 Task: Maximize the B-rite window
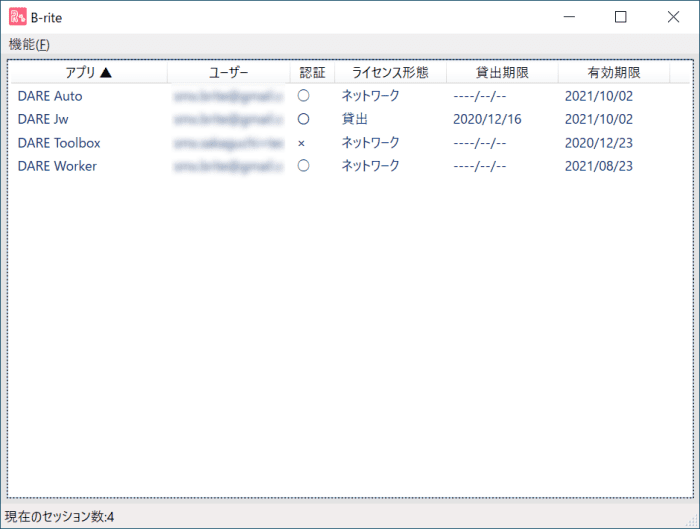coord(621,17)
